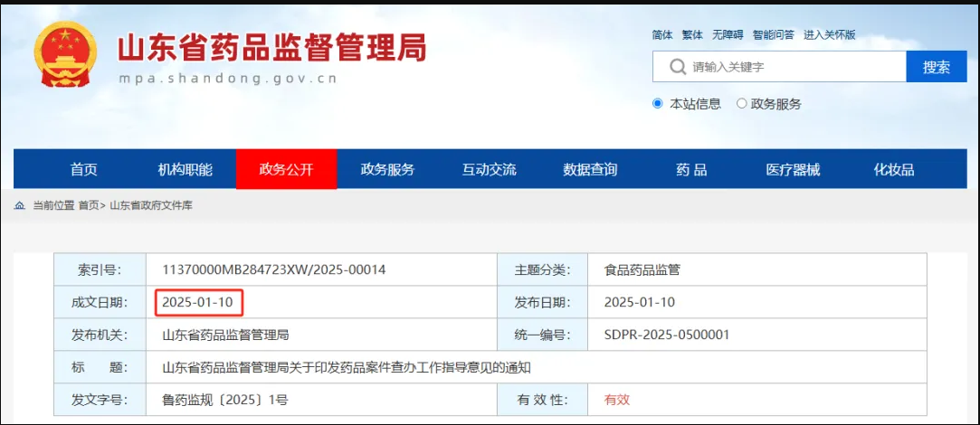Click the 山东省药品监督管理局 site title
Viewport: 980px width, 425px height.
point(272,48)
